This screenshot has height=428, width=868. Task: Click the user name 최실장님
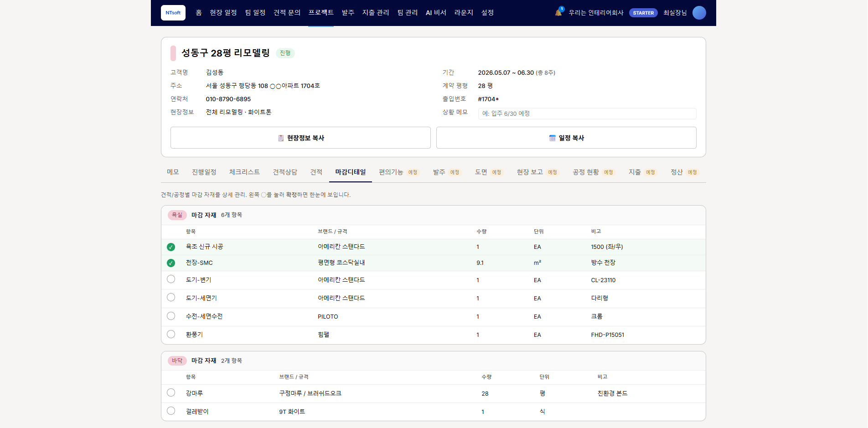675,13
